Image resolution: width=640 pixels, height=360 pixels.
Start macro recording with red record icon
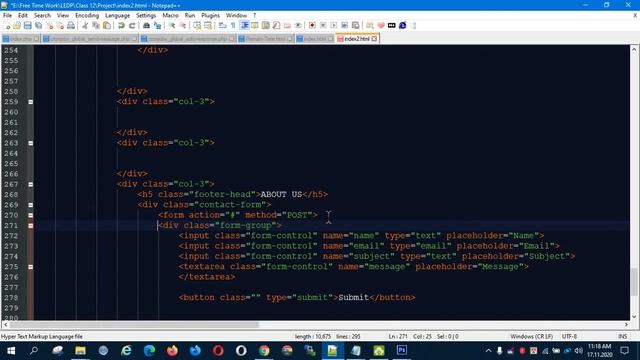(312, 25)
